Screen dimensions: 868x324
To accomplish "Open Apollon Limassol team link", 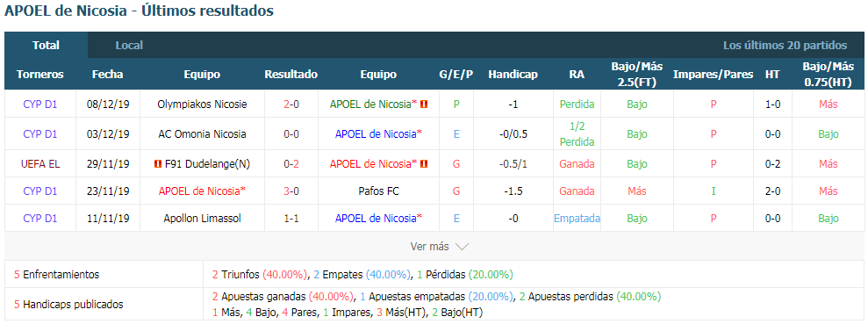I will [202, 219].
